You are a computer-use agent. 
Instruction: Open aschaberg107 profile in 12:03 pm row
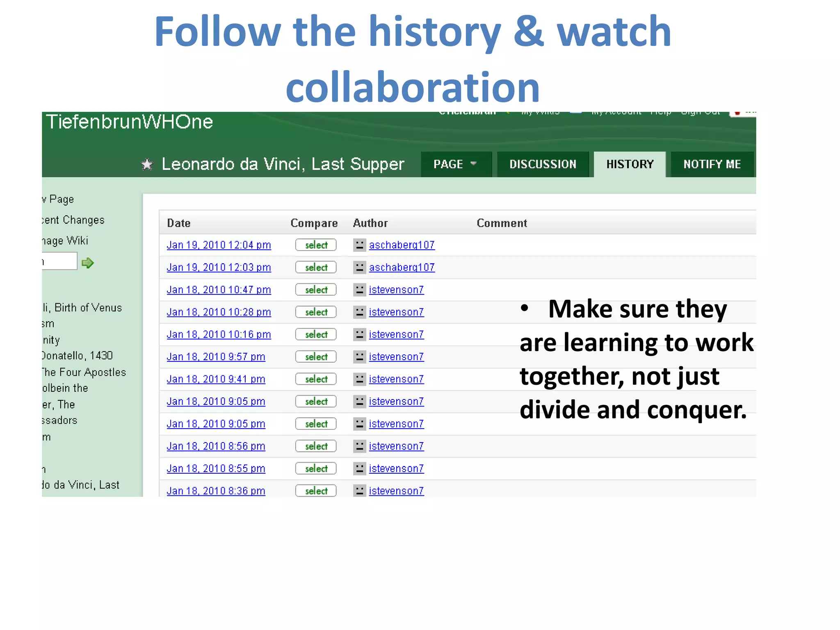click(402, 267)
